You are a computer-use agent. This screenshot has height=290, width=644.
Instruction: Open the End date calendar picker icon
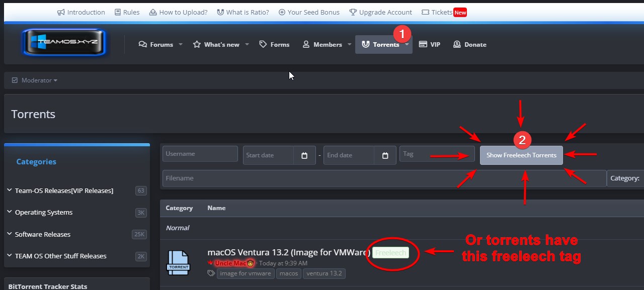(385, 155)
